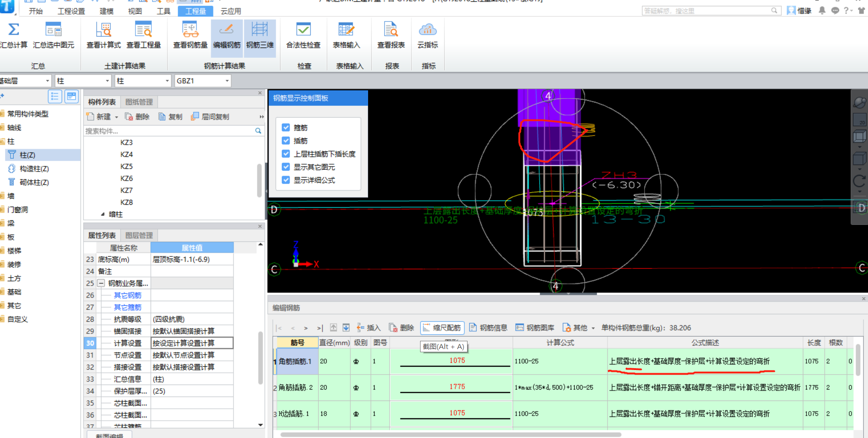The width and height of the screenshot is (868, 438).
Task: Uncheck the 箍筋 checkbox
Action: pos(286,127)
